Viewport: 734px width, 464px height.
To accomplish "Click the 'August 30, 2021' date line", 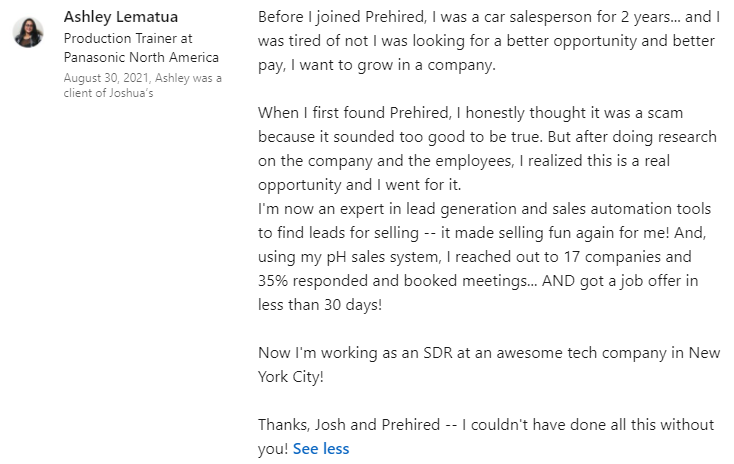I will (142, 77).
